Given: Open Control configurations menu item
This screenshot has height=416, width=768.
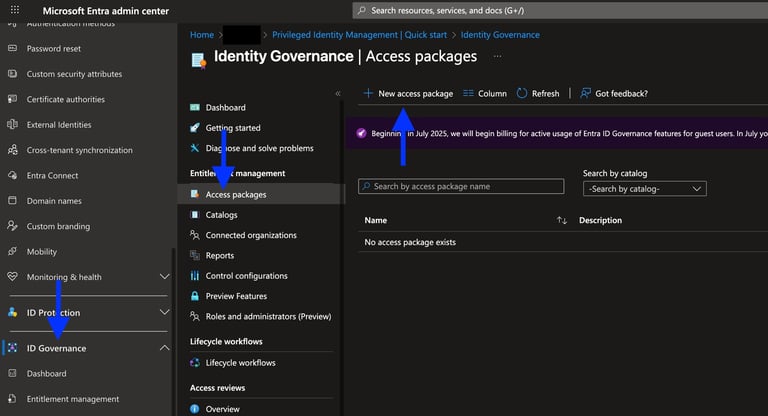Looking at the screenshot, I should pos(246,276).
